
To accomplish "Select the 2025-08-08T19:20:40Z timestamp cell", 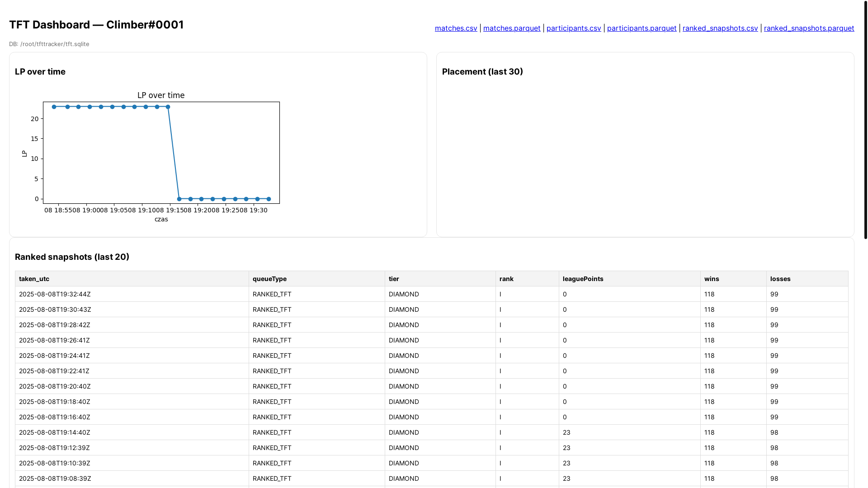I will point(132,386).
